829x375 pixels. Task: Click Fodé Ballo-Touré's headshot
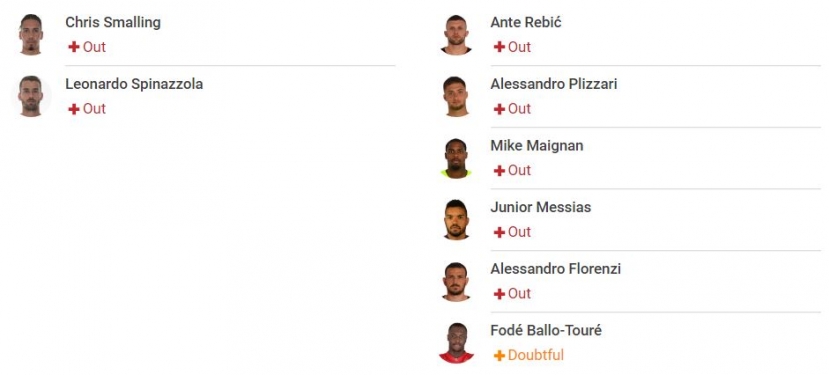[x=456, y=343]
